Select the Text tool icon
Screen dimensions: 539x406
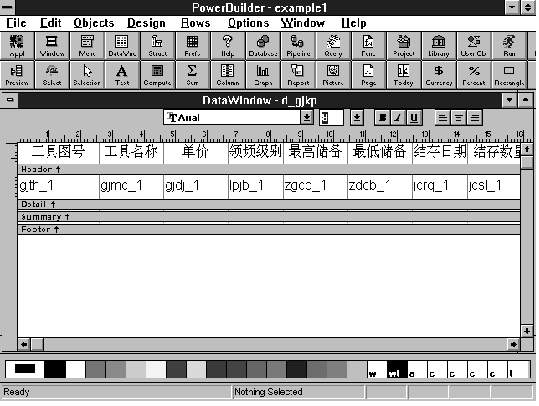point(122,75)
